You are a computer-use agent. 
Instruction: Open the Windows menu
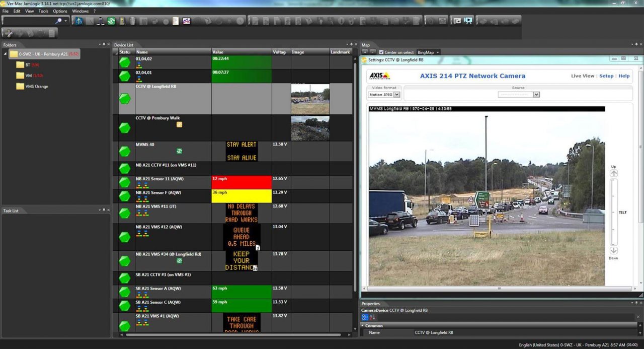coord(80,11)
